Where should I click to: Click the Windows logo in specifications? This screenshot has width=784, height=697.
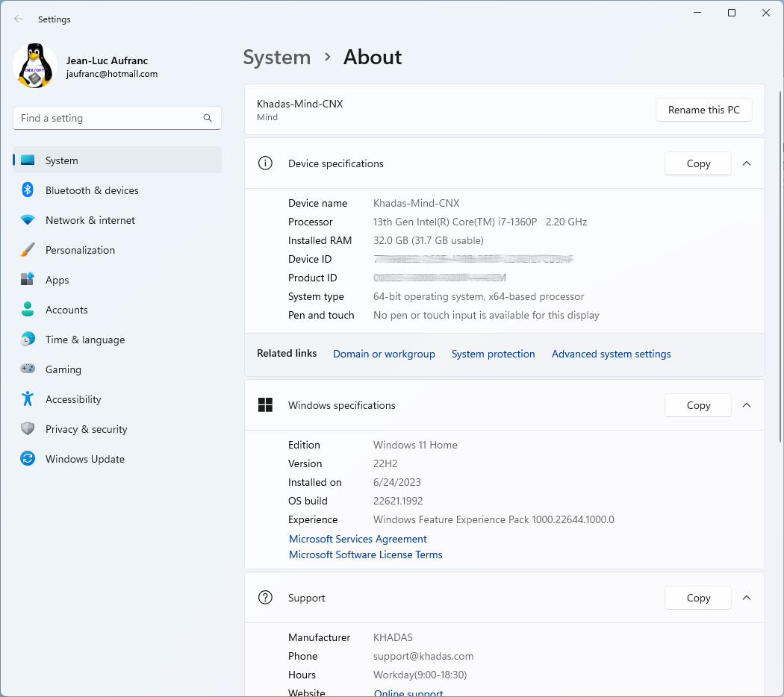pos(265,405)
